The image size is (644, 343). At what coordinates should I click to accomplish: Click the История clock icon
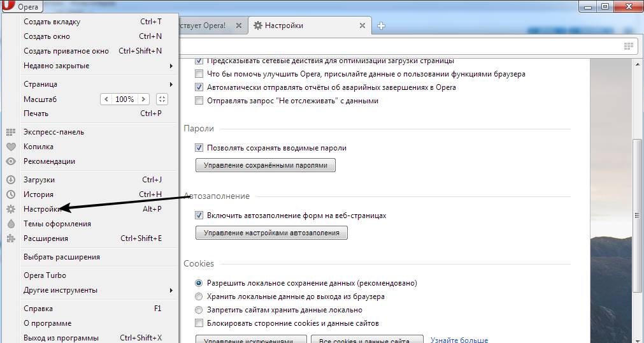(x=10, y=194)
